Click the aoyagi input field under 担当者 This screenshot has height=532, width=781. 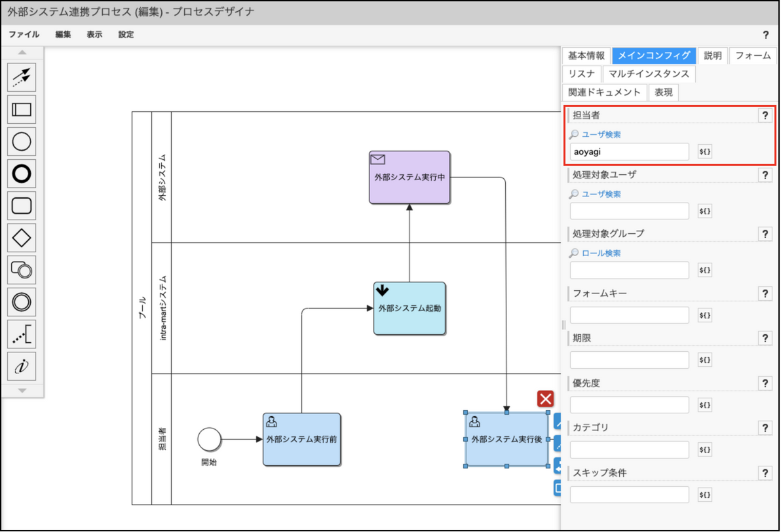click(629, 151)
